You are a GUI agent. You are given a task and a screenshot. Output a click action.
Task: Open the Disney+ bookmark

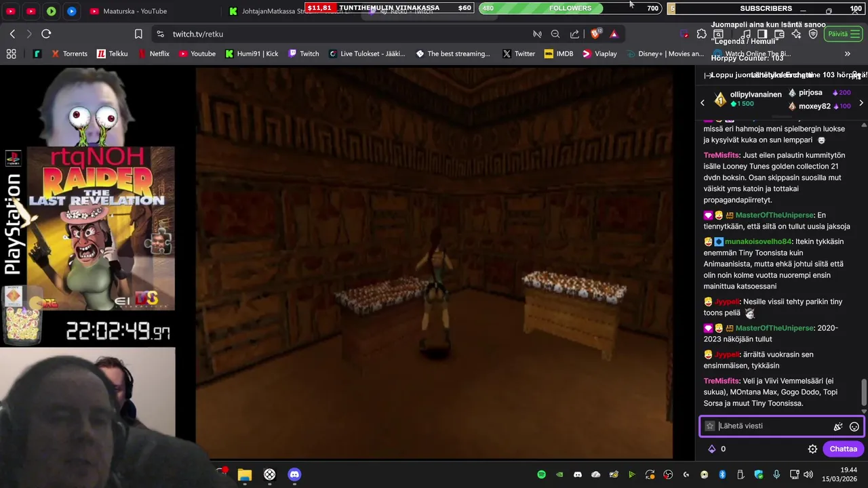(665, 54)
